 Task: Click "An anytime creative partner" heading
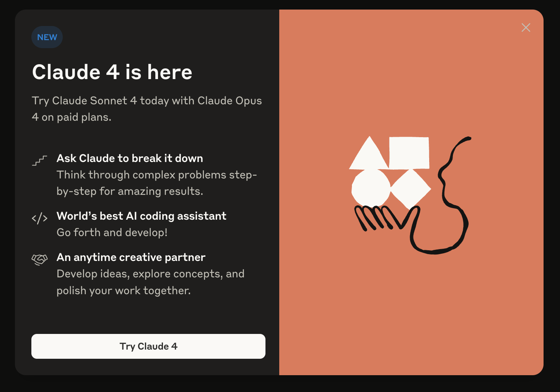(131, 257)
